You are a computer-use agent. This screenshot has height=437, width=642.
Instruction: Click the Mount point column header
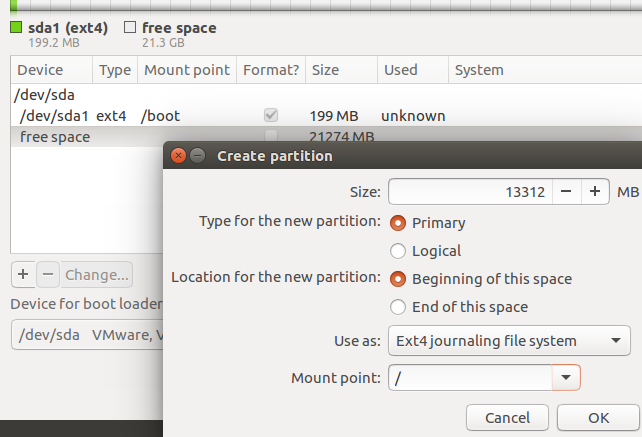point(186,70)
